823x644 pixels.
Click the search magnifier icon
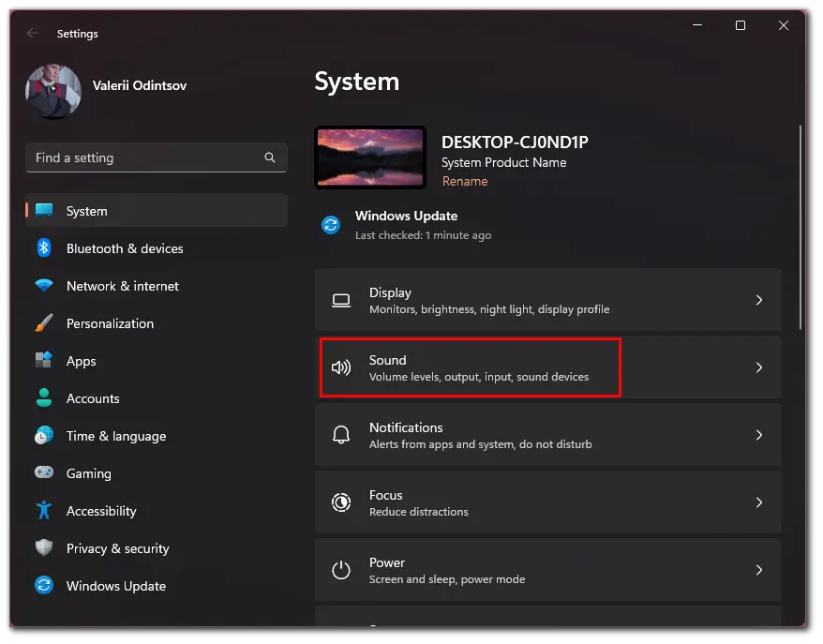(x=270, y=157)
